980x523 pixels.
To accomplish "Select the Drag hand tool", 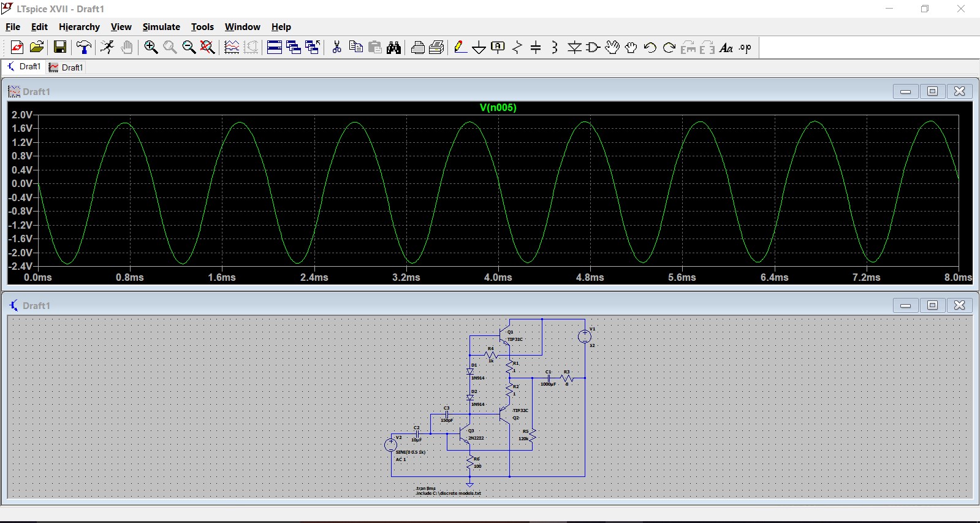I will (631, 47).
